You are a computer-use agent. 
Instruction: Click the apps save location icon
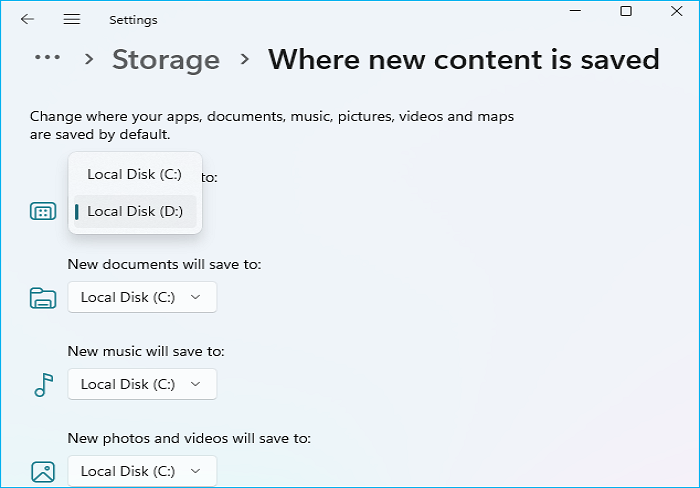(43, 212)
